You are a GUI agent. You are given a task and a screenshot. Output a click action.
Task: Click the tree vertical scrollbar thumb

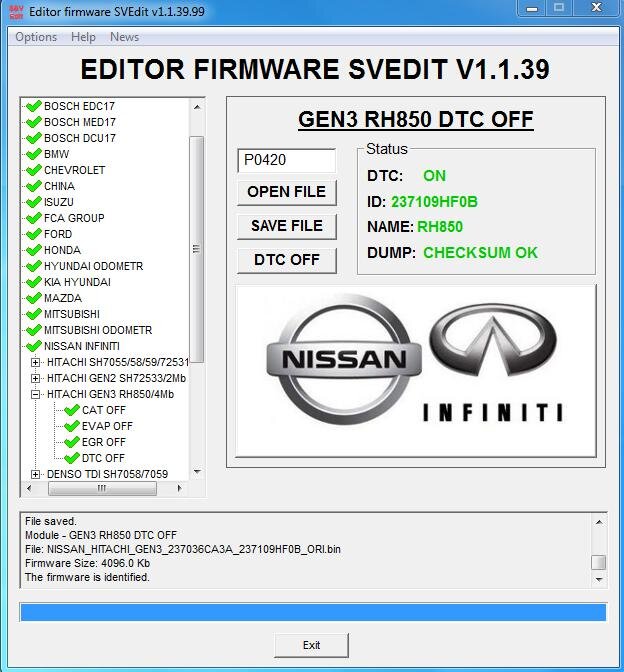[x=197, y=249]
